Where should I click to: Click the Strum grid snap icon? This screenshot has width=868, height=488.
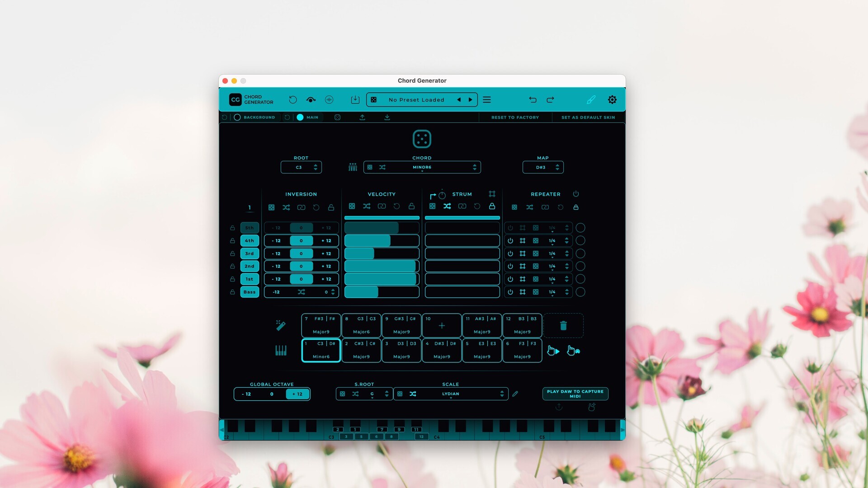(x=492, y=194)
